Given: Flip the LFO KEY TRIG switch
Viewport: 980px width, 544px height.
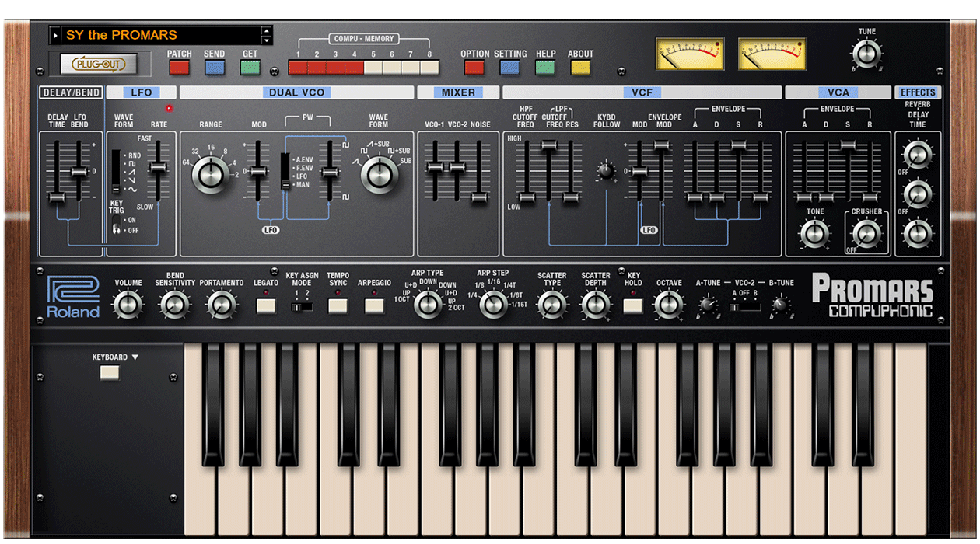Looking at the screenshot, I should coord(117,226).
